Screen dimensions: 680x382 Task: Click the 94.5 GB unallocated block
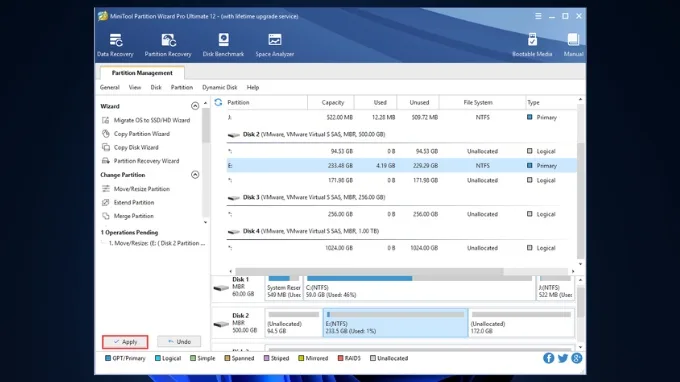point(294,323)
